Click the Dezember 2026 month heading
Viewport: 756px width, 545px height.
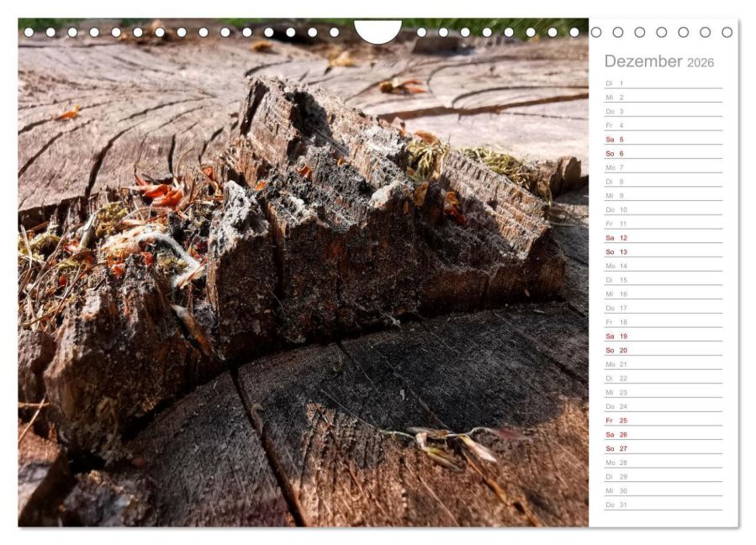coord(658,61)
